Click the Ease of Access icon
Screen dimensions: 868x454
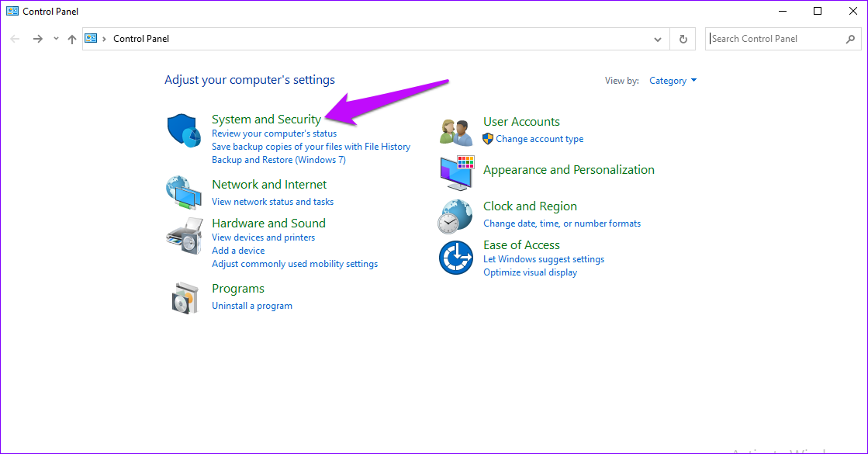[x=456, y=258]
